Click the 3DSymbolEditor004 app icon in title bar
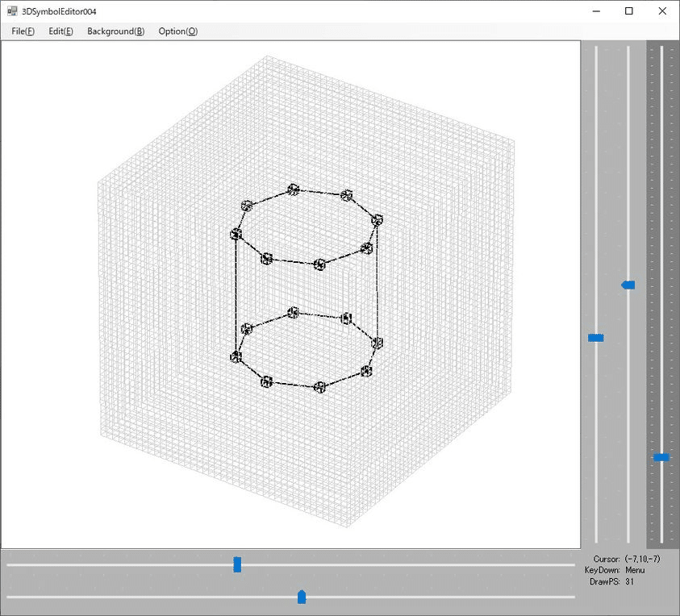Viewport: 680px width, 616px height. (x=12, y=11)
